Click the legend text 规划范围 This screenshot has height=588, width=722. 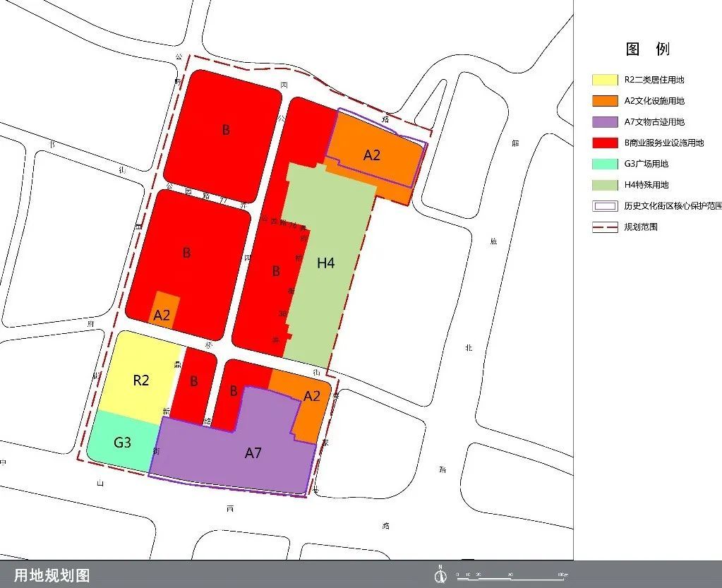pyautogui.click(x=641, y=227)
